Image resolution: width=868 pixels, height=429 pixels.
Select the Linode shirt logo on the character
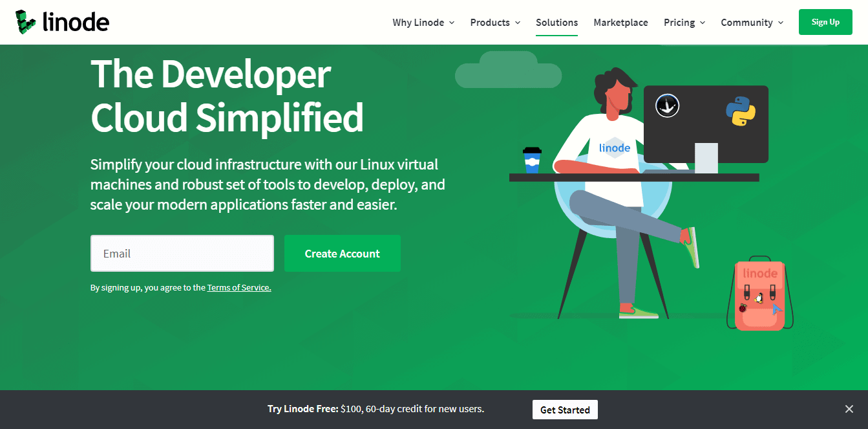click(x=613, y=148)
